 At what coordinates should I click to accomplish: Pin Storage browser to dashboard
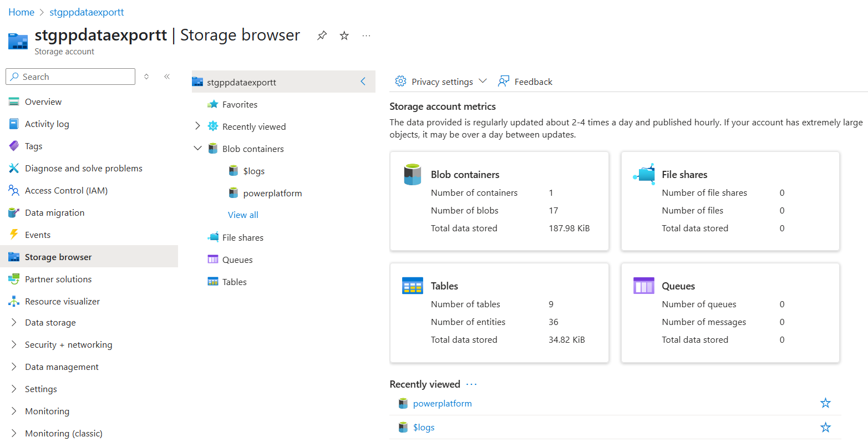click(322, 35)
